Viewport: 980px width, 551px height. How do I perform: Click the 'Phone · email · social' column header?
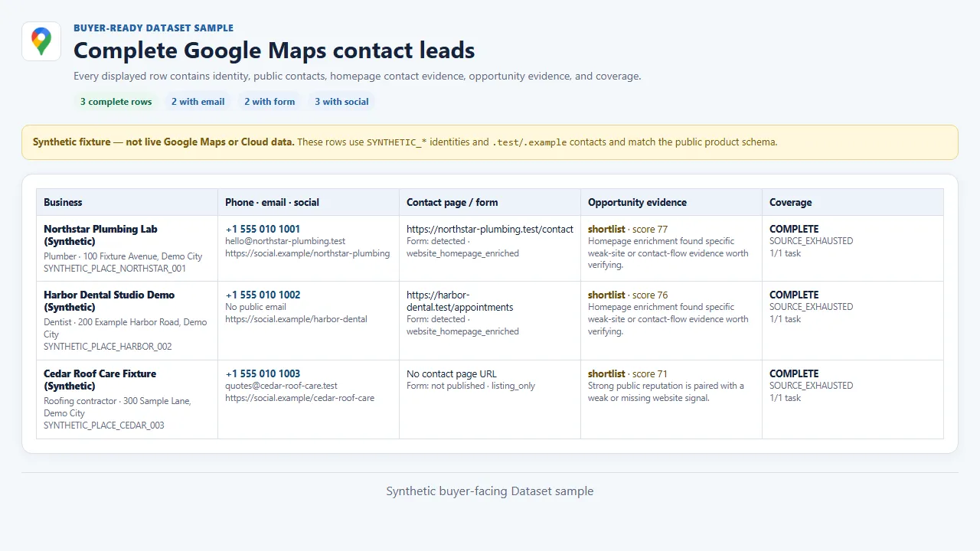309,202
